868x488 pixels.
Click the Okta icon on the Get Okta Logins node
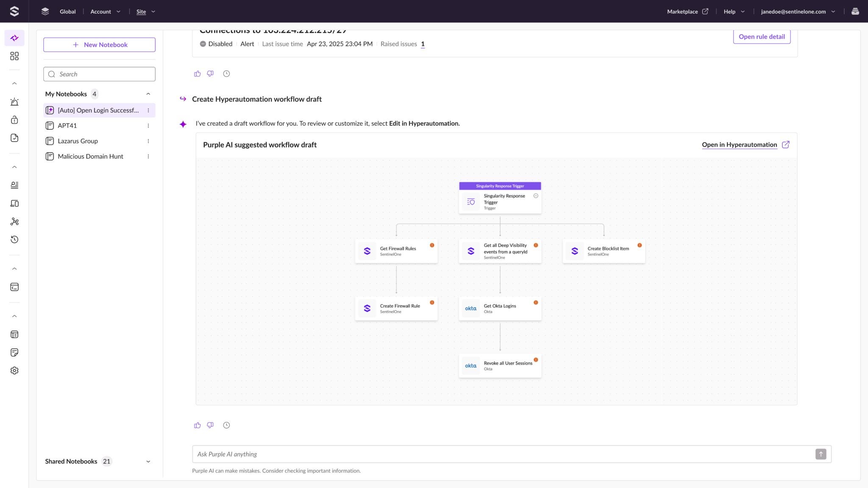coord(470,308)
